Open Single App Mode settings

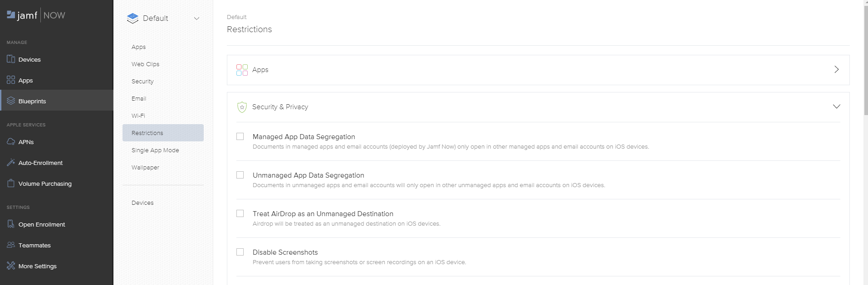click(x=155, y=150)
